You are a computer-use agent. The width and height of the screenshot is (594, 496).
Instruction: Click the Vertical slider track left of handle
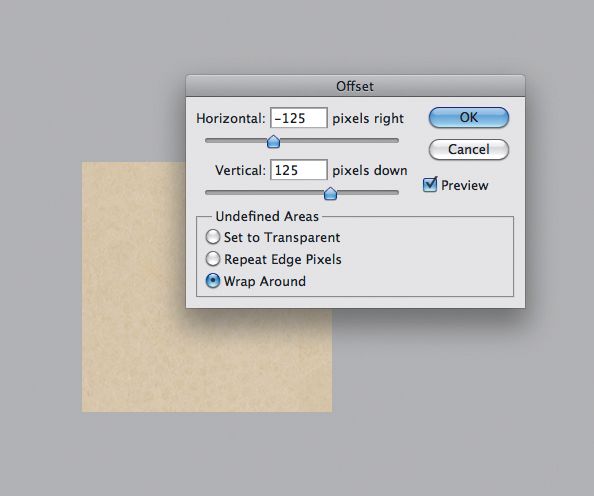coord(264,192)
